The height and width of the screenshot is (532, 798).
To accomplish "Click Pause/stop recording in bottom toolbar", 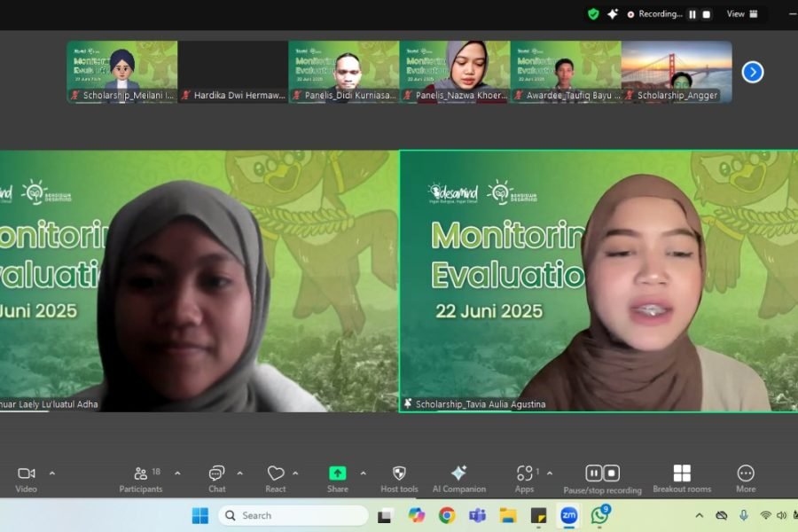I will [x=602, y=473].
